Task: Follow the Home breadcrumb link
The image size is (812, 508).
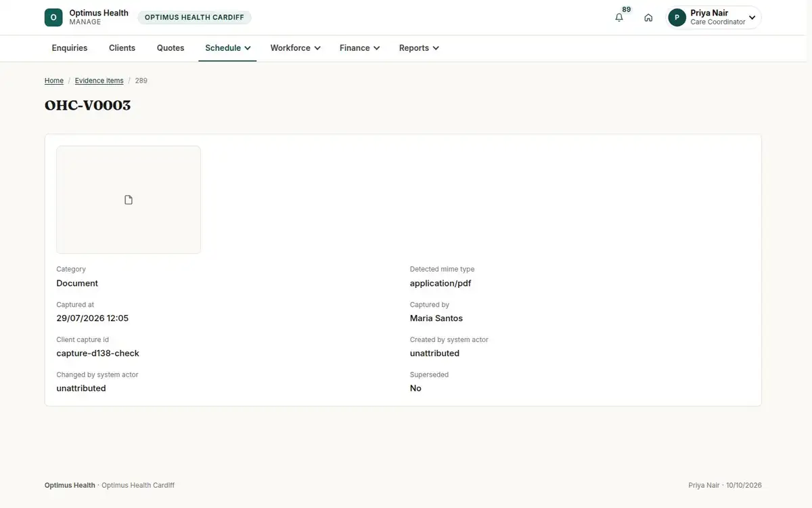Action: [x=54, y=81]
